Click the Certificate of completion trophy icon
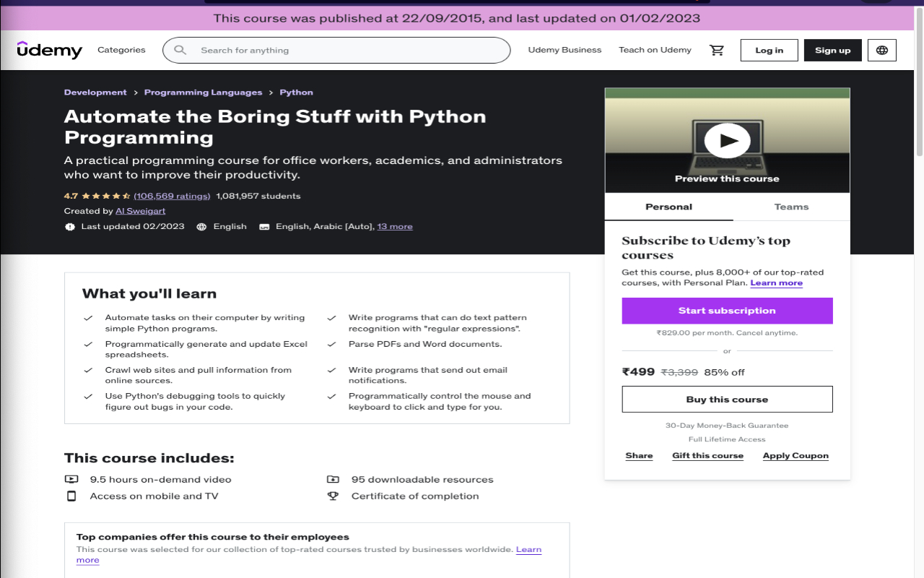The width and height of the screenshot is (924, 578). (x=333, y=496)
